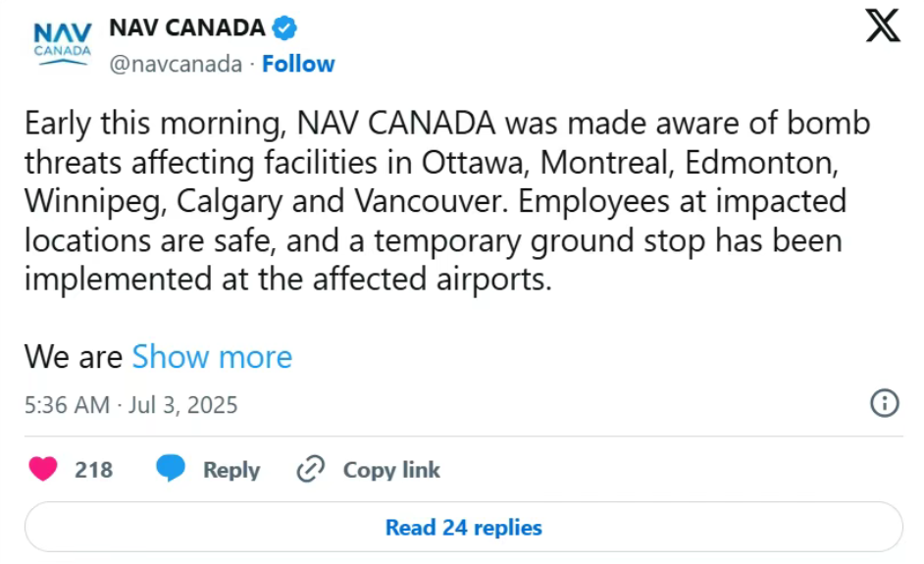Expand the post with Show more
The image size is (924, 564).
[x=212, y=357]
